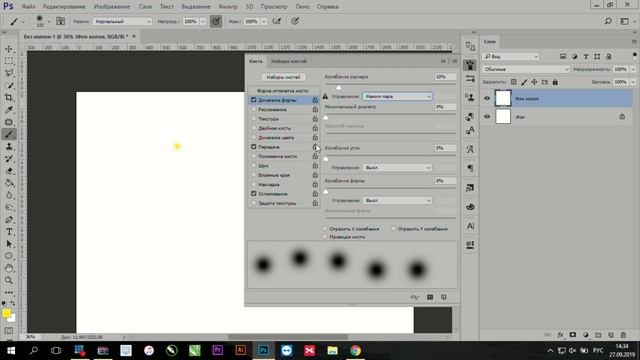Screen dimensions: 640x360
Task: Select the Path Selection arrow tool
Action: 9,244
